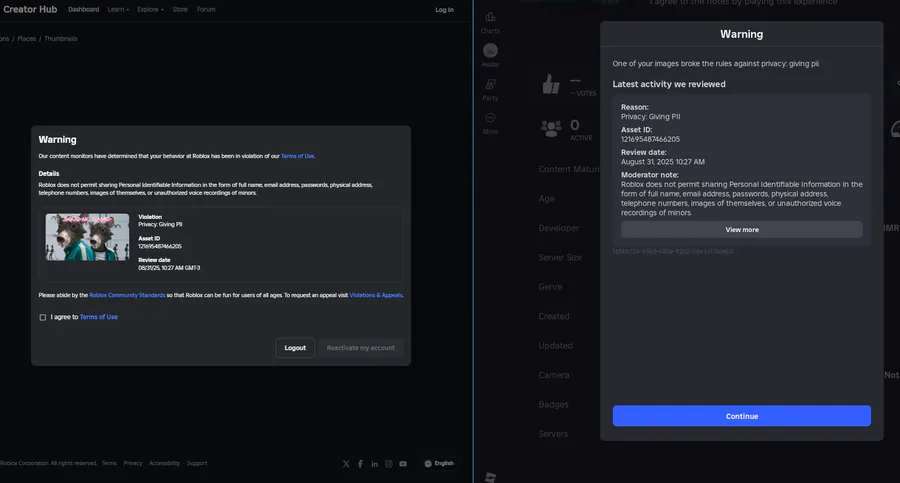
Task: Click the thumbs-up votes icon
Action: (x=551, y=84)
